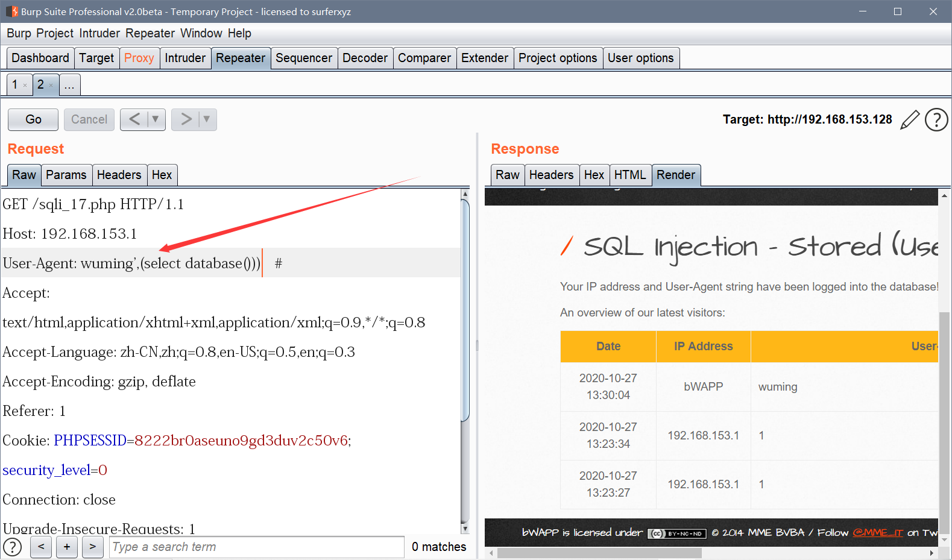952x560 pixels.
Task: Click the plus search options button
Action: pyautogui.click(x=67, y=547)
